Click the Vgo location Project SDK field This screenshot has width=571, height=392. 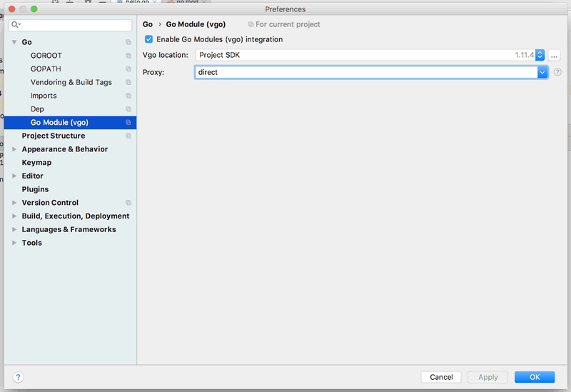point(365,55)
